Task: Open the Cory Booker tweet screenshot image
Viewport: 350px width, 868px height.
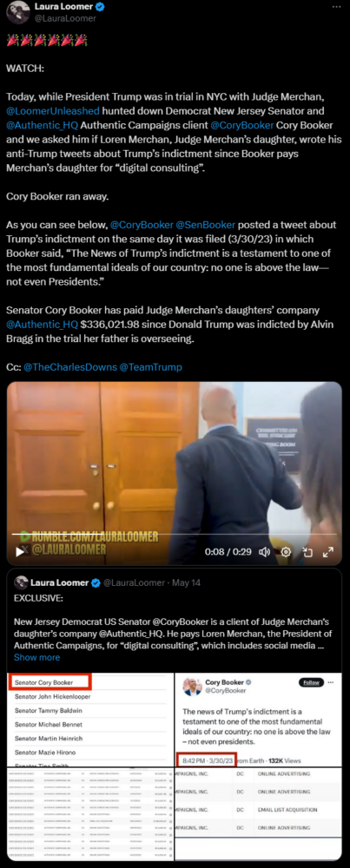Action: [x=259, y=719]
